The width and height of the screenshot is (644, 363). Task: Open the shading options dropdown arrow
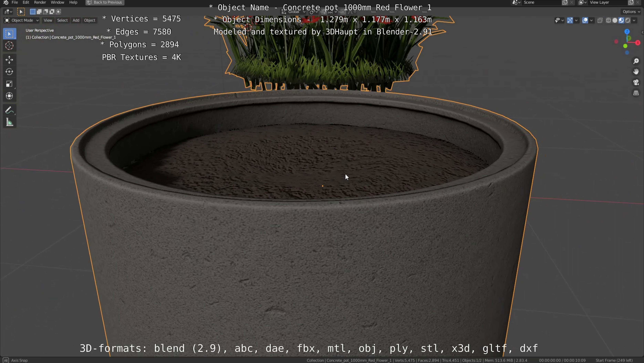coord(634,20)
